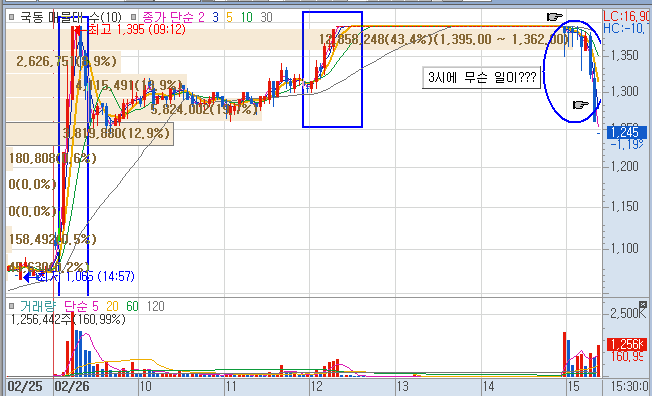Image resolution: width=652 pixels, height=396 pixels.
Task: Click the 2,626,751 volume profile label
Action: 66,62
